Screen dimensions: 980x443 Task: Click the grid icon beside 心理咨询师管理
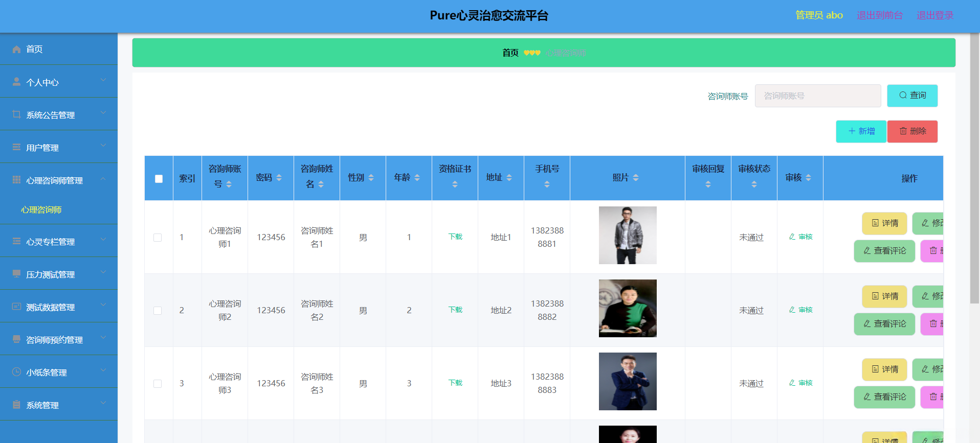(16, 180)
